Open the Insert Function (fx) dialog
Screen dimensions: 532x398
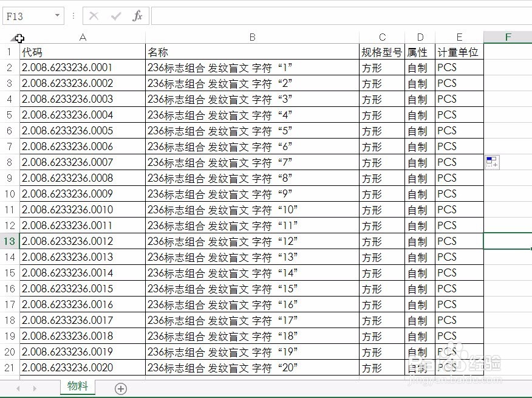point(137,16)
